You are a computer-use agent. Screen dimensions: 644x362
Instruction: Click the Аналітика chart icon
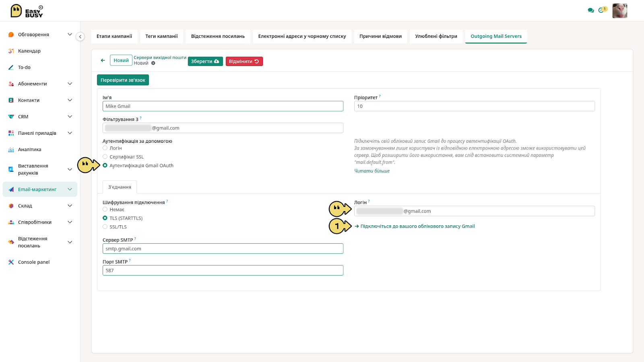coord(11,150)
